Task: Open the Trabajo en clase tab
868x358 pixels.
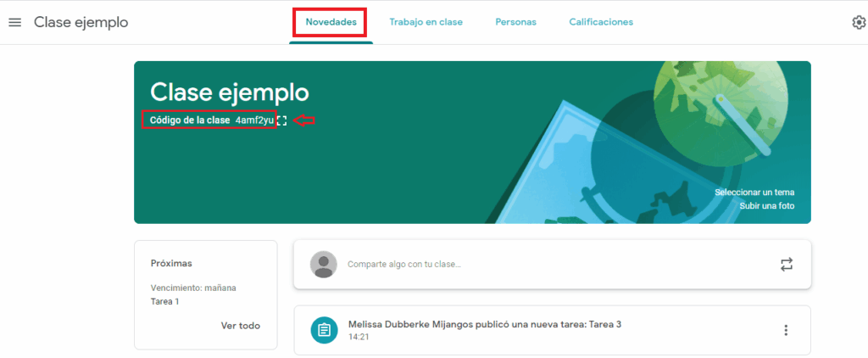Action: click(426, 22)
